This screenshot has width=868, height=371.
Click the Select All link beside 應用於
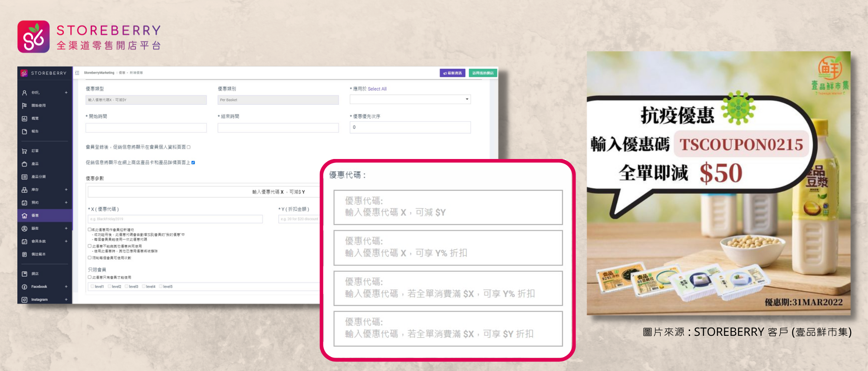(x=377, y=89)
